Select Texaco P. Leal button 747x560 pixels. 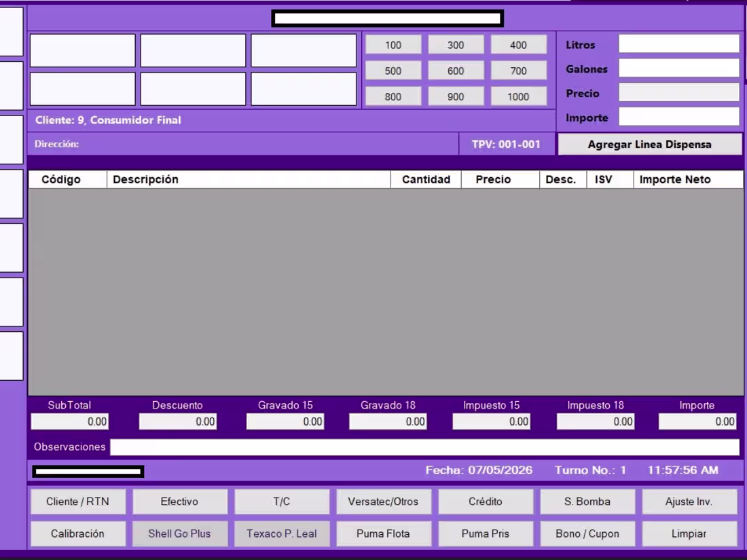(282, 534)
